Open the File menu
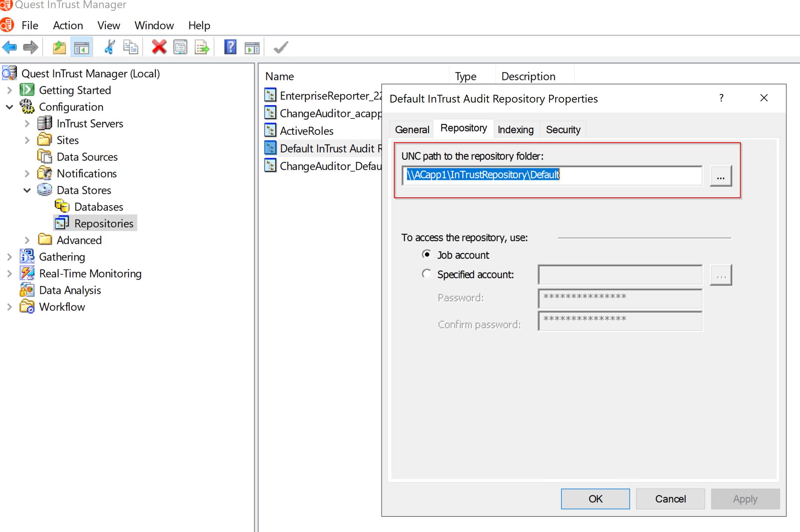The height and width of the screenshot is (532, 800). pos(30,25)
